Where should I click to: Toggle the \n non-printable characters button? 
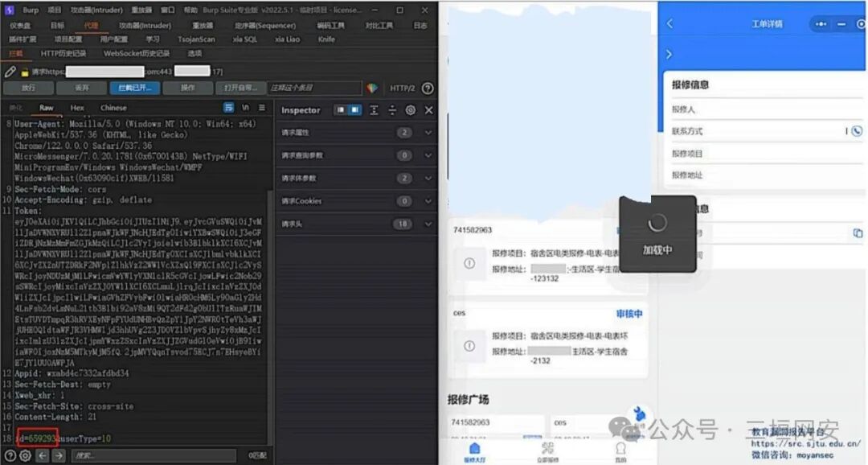[x=245, y=108]
